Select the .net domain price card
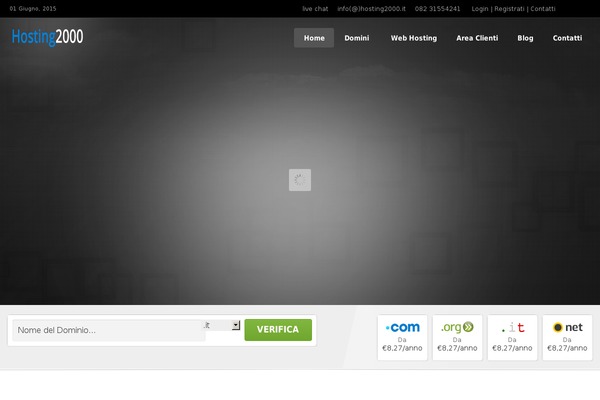600x400 pixels. [x=567, y=337]
